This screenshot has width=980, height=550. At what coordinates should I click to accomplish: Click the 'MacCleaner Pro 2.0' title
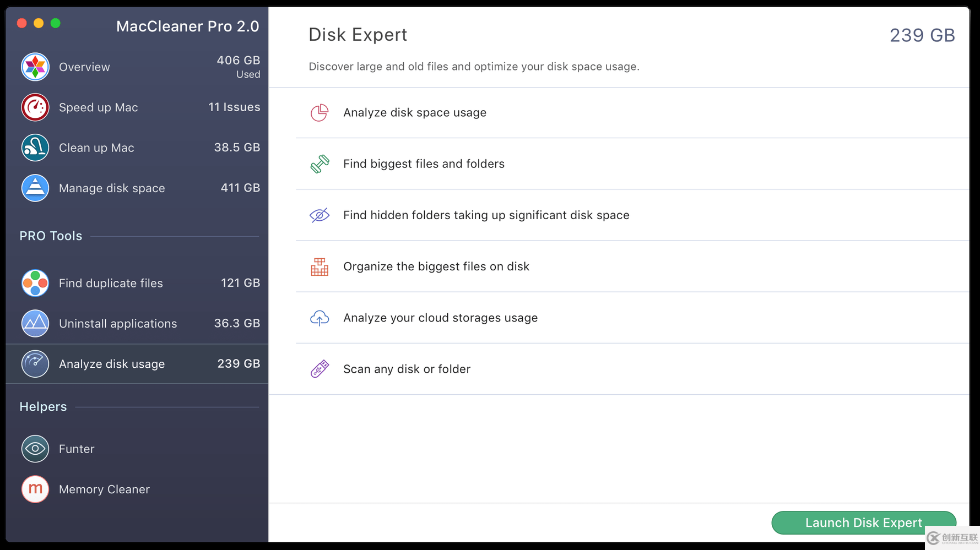pyautogui.click(x=187, y=26)
